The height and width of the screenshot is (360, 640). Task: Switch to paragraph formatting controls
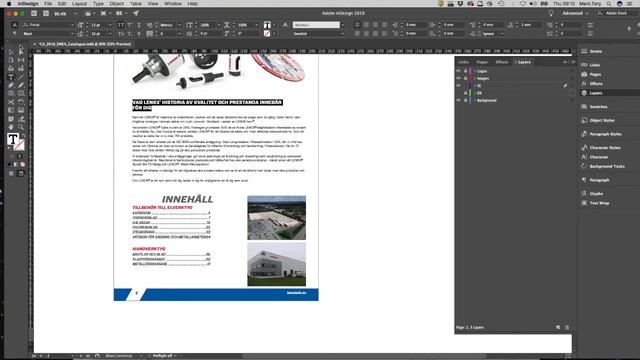15,34
